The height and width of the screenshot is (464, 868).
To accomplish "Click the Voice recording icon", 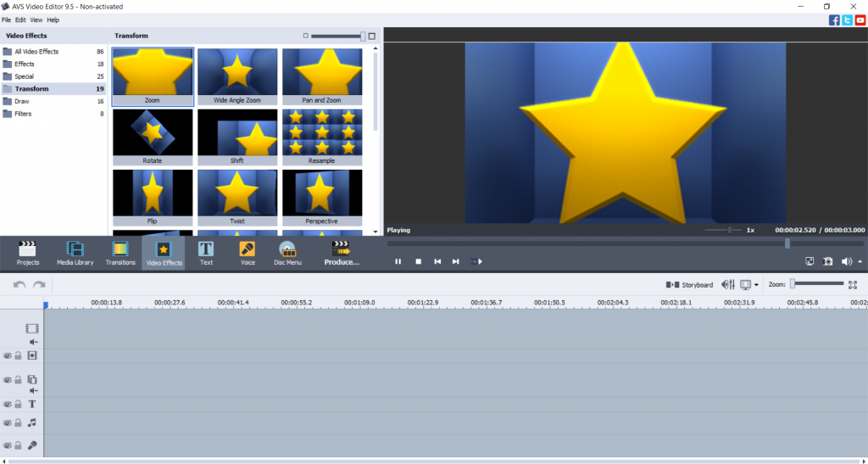I will pos(248,253).
